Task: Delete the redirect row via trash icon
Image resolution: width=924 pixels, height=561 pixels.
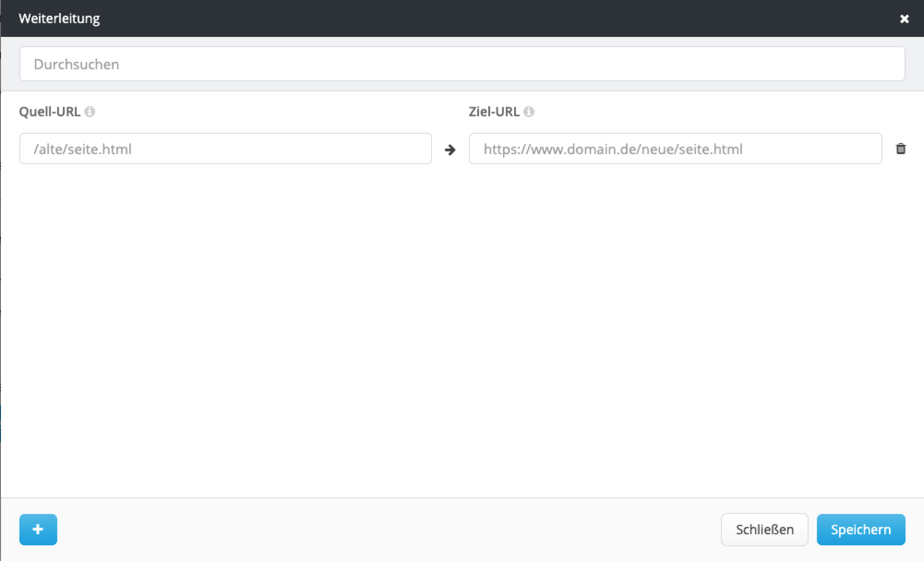Action: click(900, 149)
